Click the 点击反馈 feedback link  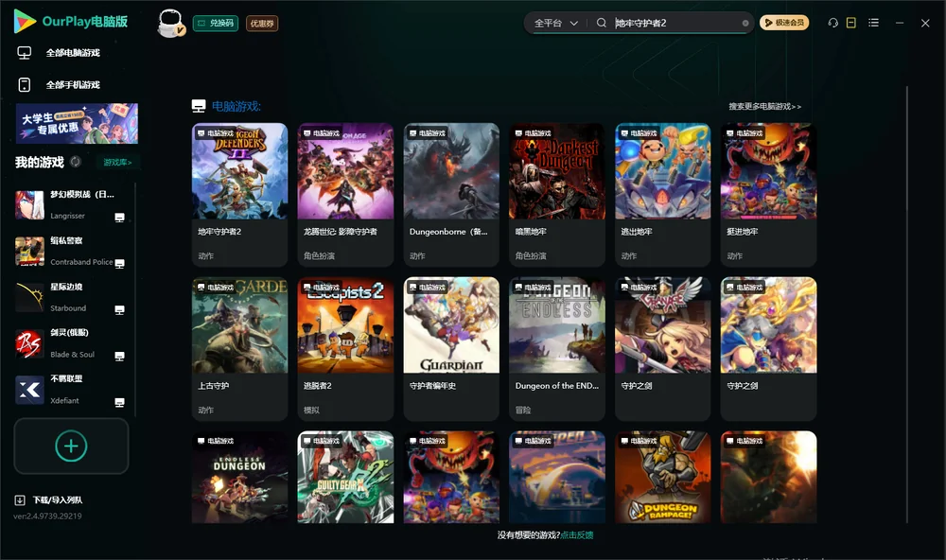(x=577, y=534)
